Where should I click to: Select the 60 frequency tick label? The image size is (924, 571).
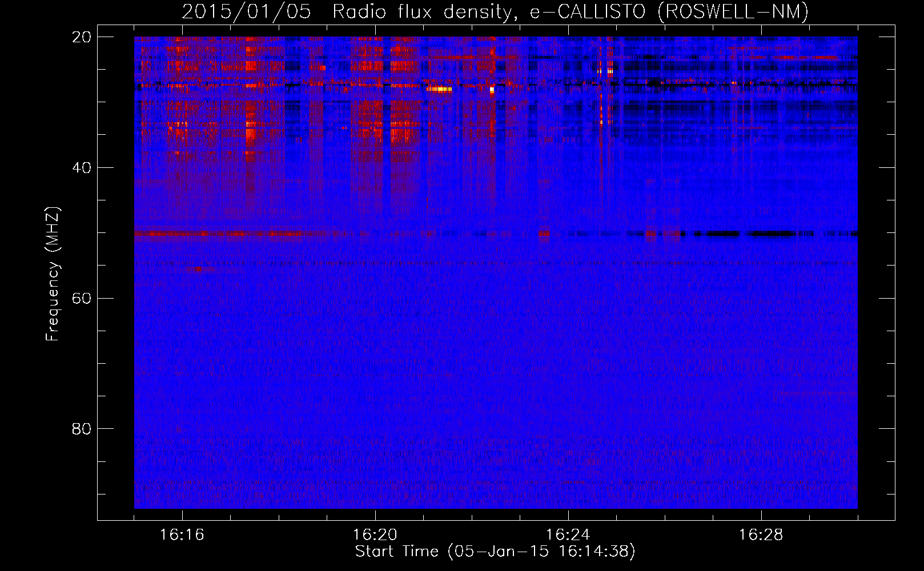pos(82,298)
